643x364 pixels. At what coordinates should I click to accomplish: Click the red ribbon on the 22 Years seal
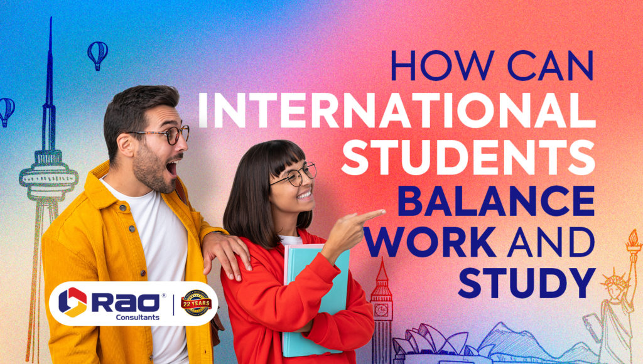[x=197, y=304]
